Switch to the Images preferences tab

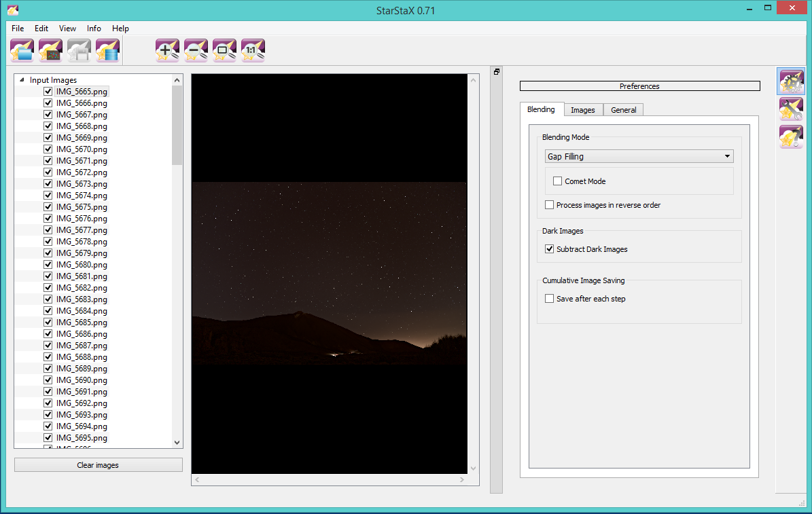(583, 110)
